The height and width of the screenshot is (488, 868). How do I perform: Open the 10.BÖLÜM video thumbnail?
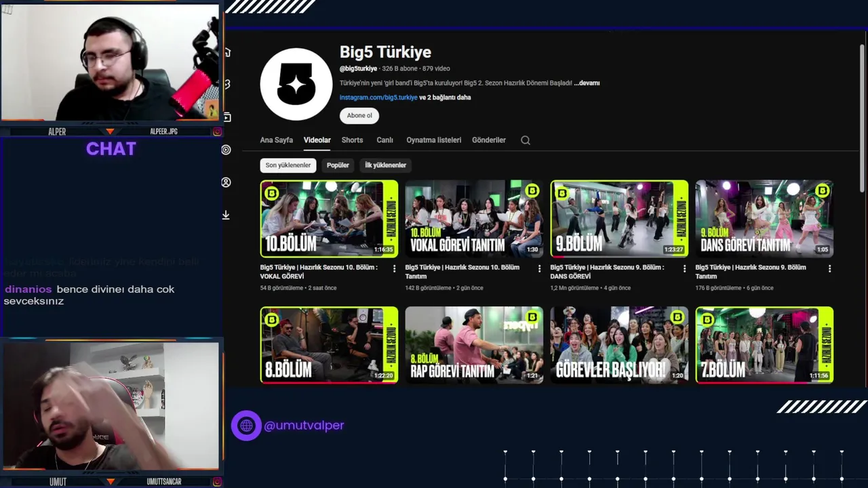point(329,219)
